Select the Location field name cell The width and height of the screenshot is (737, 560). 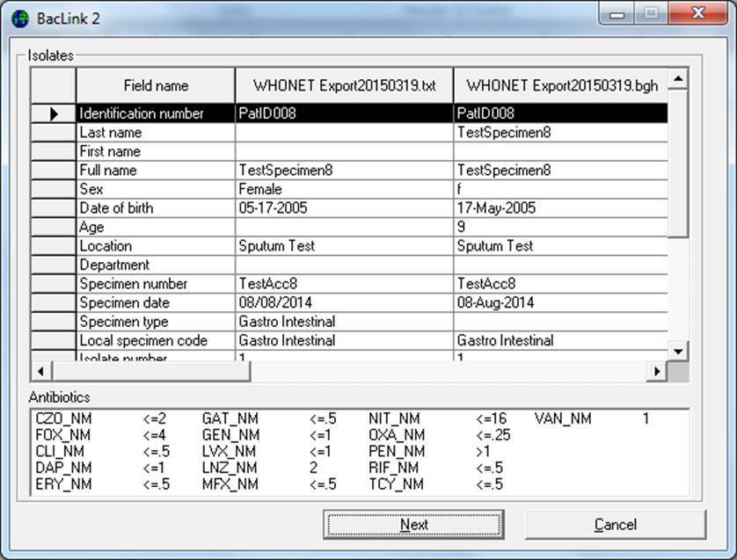(x=155, y=246)
